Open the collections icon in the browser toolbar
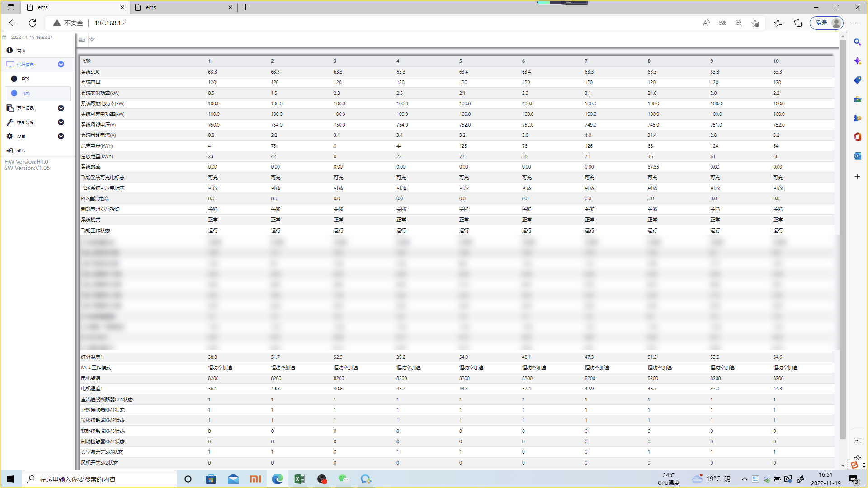The width and height of the screenshot is (868, 488). coord(798,23)
